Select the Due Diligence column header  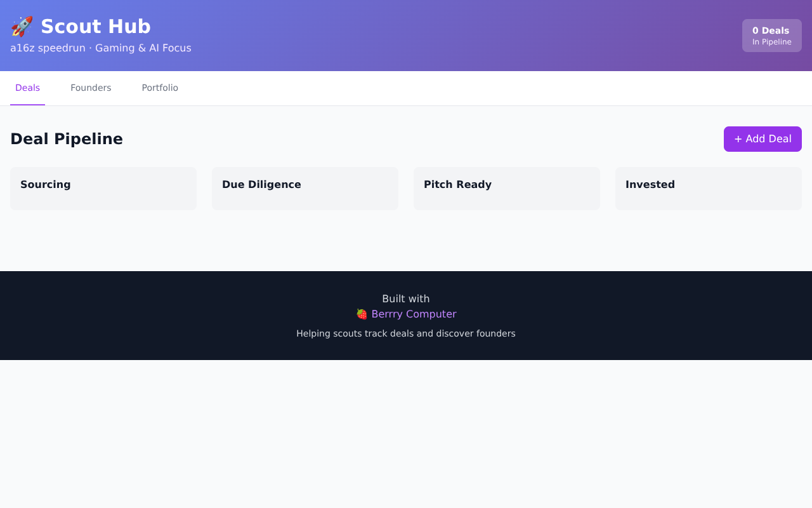click(261, 184)
